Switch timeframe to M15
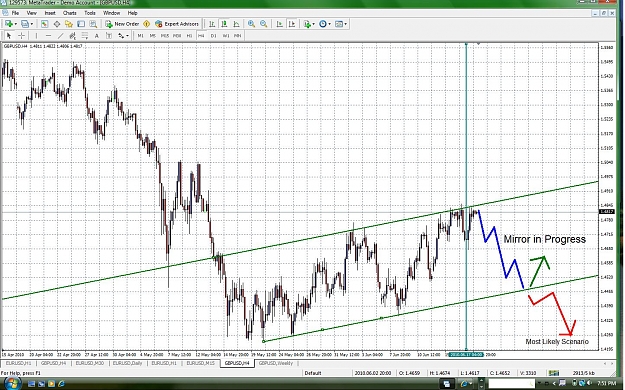 coord(165,35)
